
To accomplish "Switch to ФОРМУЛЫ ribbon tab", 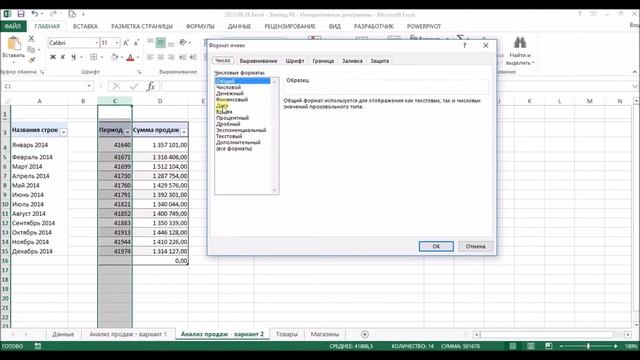I will coord(200,26).
